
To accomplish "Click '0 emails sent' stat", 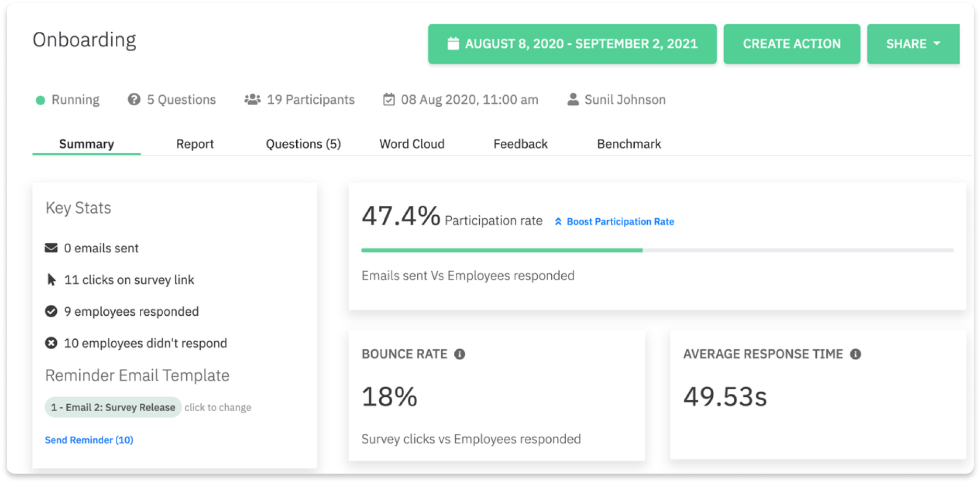I will tap(101, 248).
